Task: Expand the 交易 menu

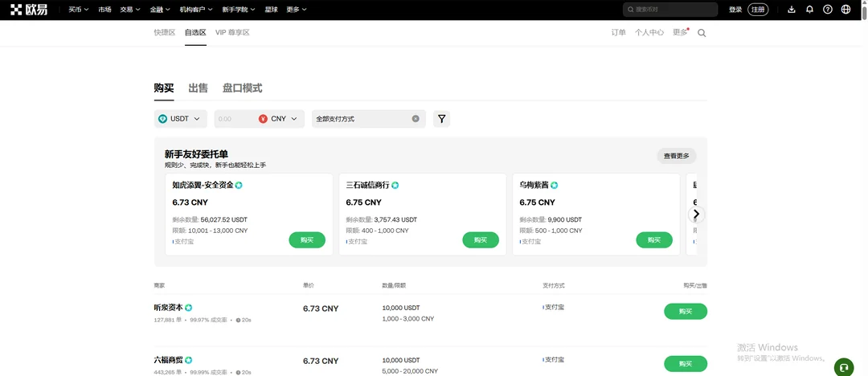Action: coord(130,10)
